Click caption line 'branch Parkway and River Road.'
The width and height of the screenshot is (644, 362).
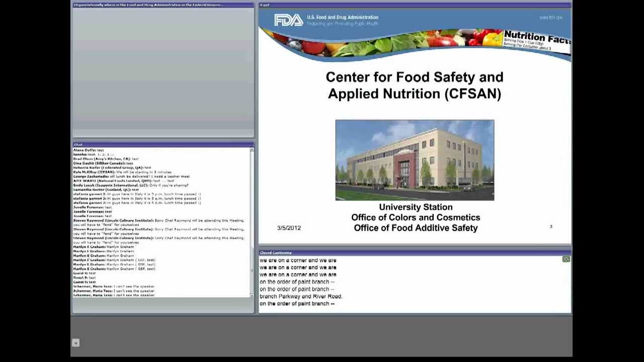pyautogui.click(x=301, y=296)
